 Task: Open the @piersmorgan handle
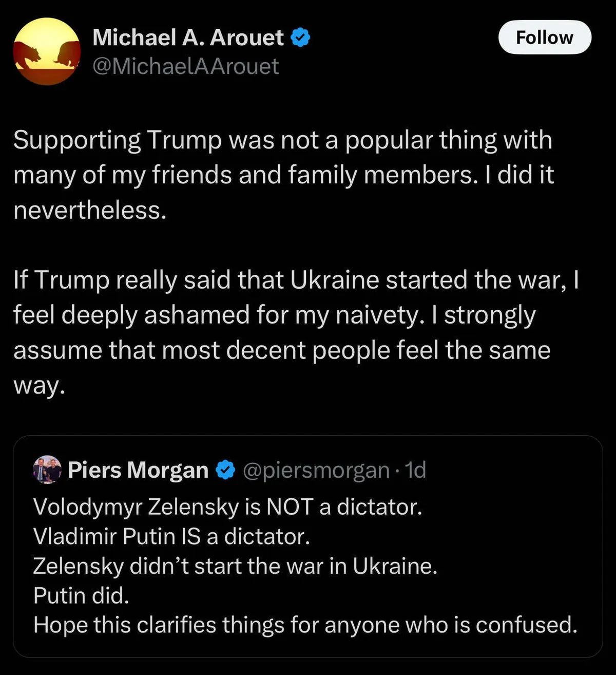[316, 471]
